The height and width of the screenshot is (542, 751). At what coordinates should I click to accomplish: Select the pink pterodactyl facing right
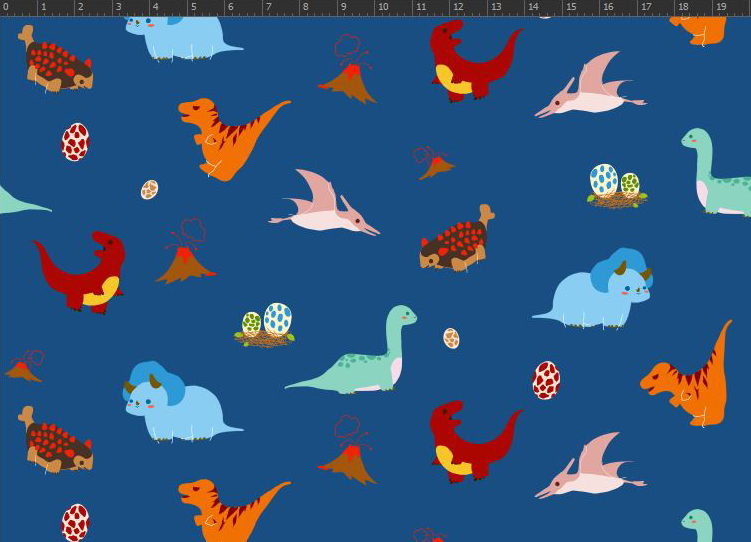click(x=324, y=202)
